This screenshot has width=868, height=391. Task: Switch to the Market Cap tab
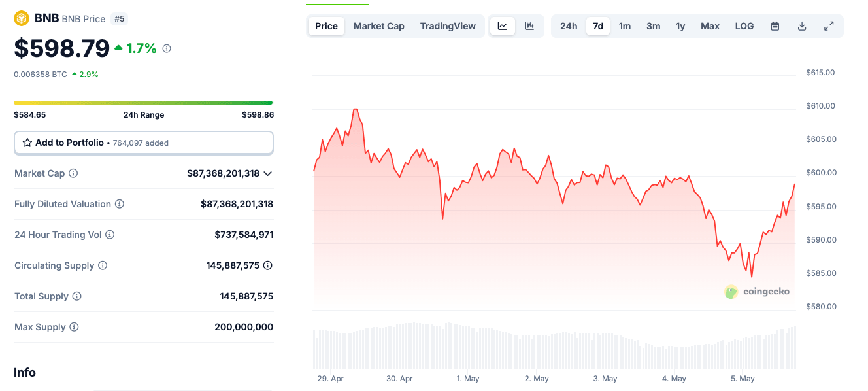(378, 25)
